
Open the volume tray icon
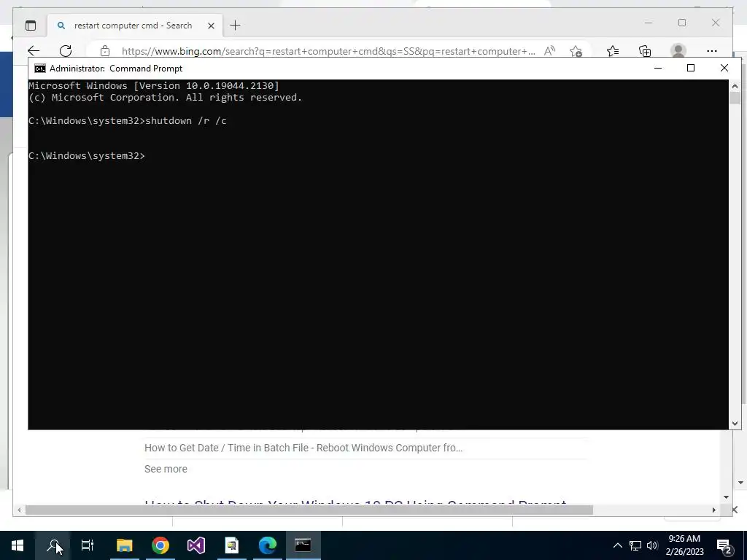[652, 545]
